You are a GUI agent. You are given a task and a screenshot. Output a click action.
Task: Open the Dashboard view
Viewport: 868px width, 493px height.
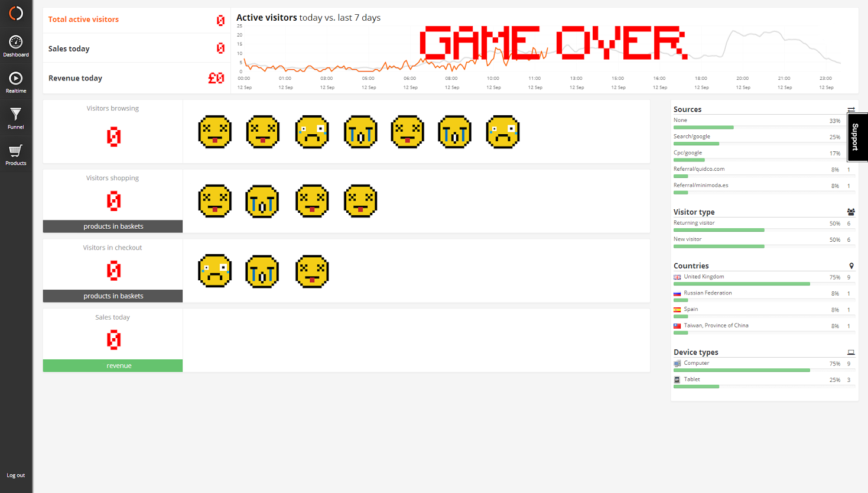pyautogui.click(x=16, y=46)
